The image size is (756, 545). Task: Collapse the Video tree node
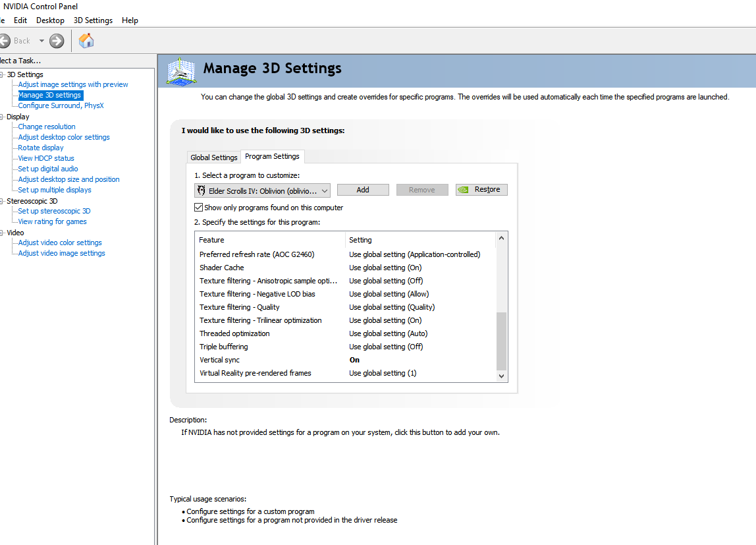[2, 233]
